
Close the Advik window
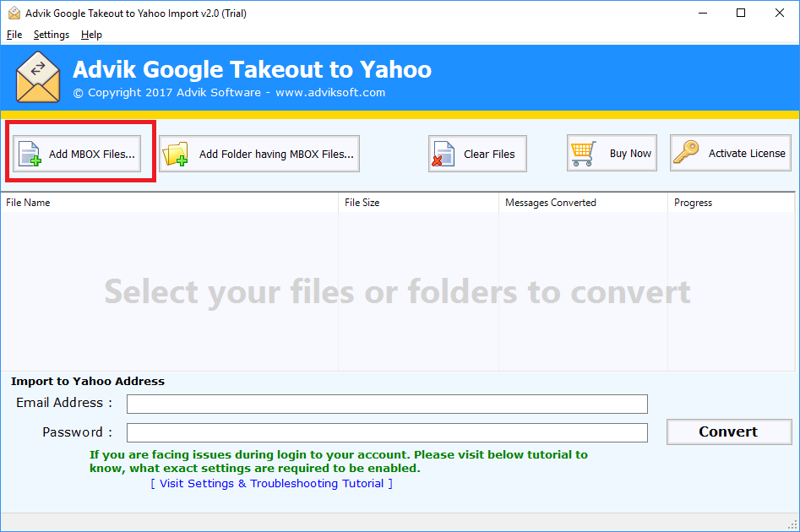click(x=780, y=14)
